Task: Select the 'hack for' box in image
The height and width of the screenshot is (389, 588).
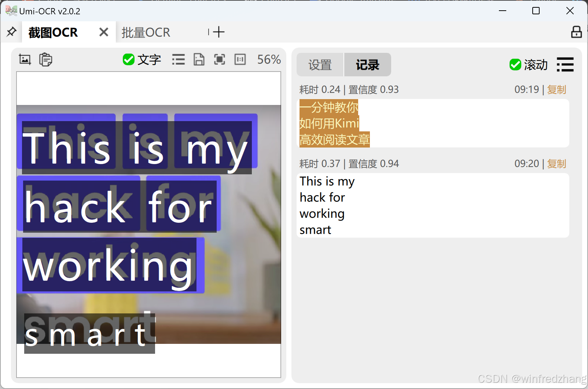Action: coord(120,206)
